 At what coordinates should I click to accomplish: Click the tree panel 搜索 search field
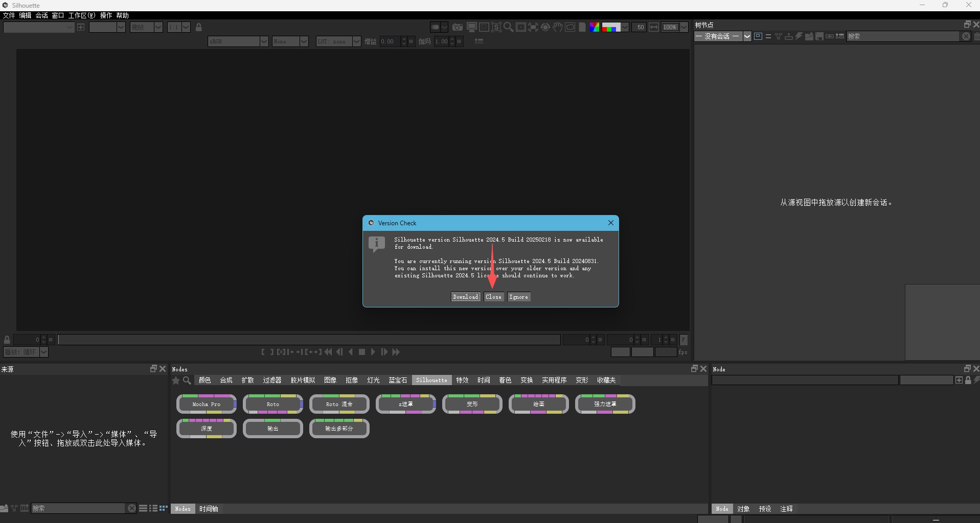point(903,36)
